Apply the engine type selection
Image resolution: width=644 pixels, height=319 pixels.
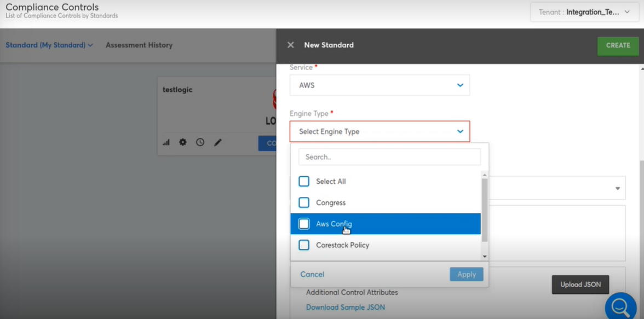[x=467, y=274]
